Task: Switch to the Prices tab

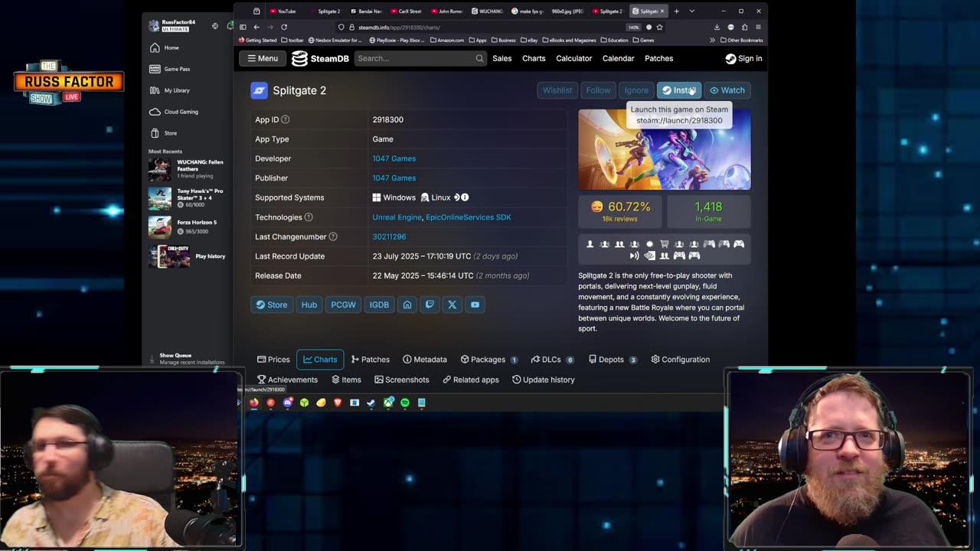Action: (273, 360)
